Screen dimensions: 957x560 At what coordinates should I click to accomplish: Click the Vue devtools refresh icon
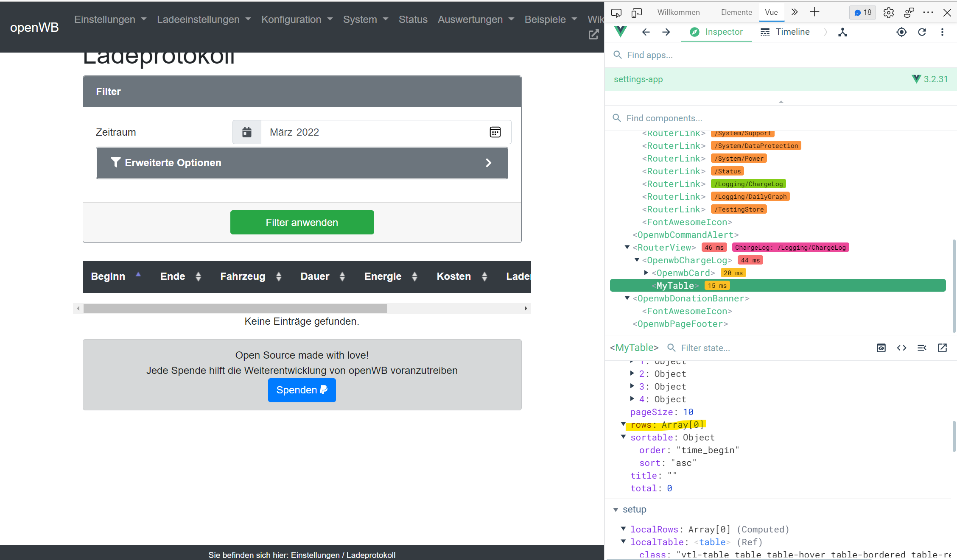[x=922, y=32]
